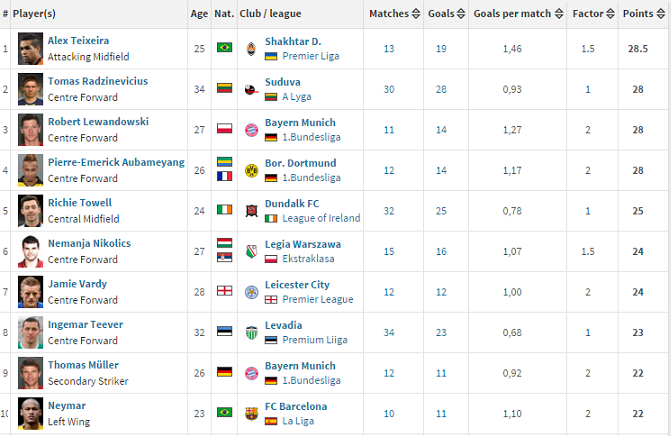The height and width of the screenshot is (436, 671).
Task: Click Neymar's portrait thumbnail
Action: pyautogui.click(x=31, y=413)
